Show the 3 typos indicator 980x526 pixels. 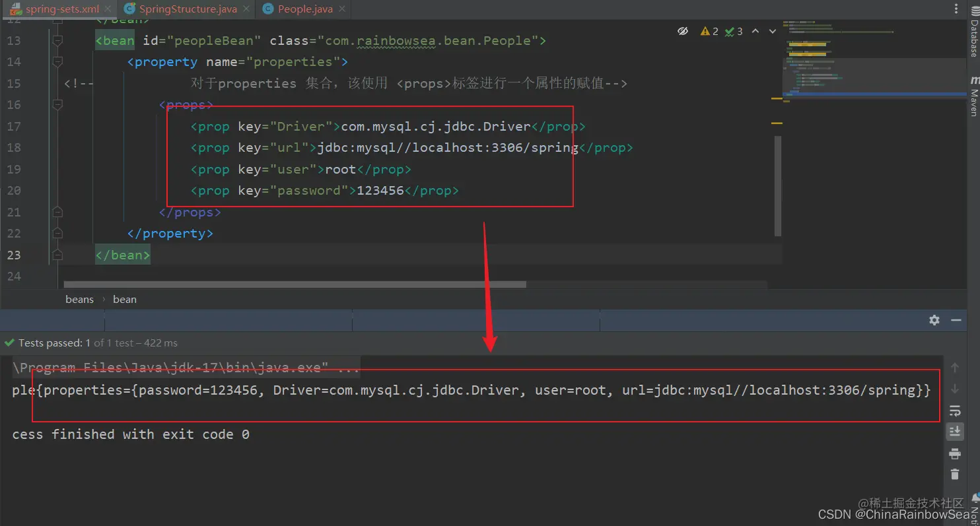pos(734,31)
